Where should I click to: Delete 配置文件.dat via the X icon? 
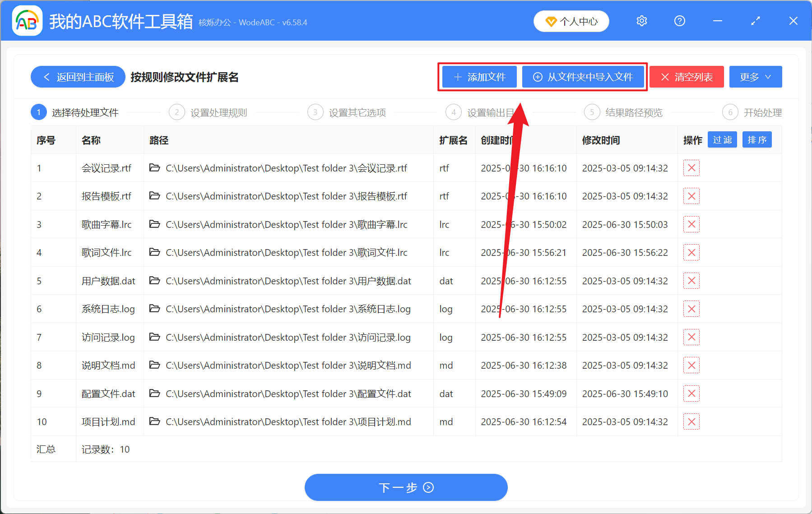coord(691,393)
